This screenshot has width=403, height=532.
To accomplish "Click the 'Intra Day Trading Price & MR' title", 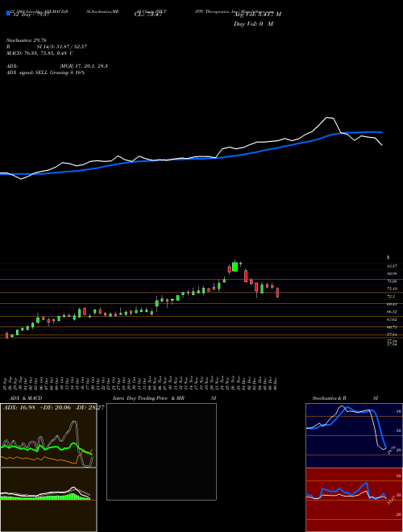I will (x=148, y=398).
